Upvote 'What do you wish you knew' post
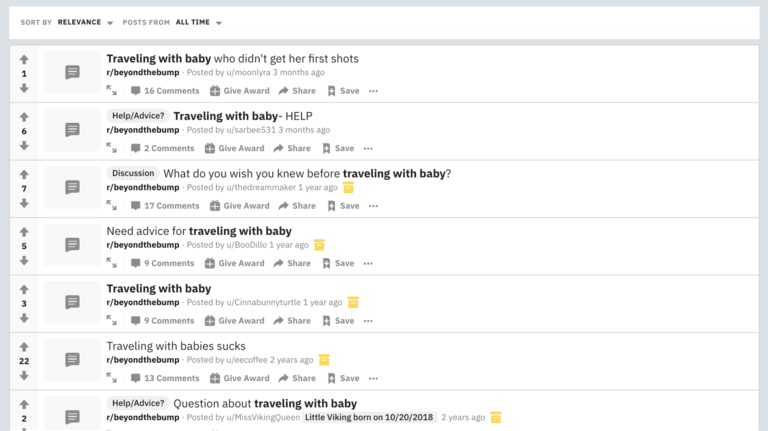The image size is (768, 431). coord(24,174)
